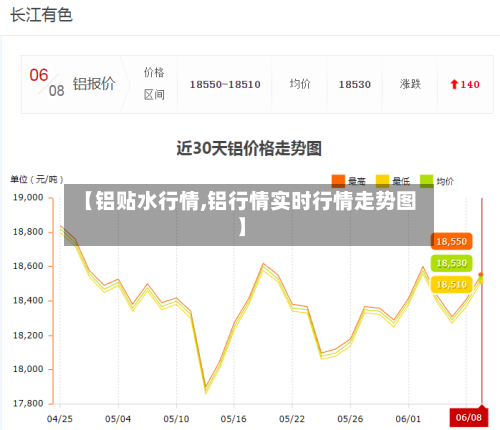This screenshot has height=430, width=500.
Task: Click the 05/04 x-axis label
Action: pyautogui.click(x=118, y=419)
